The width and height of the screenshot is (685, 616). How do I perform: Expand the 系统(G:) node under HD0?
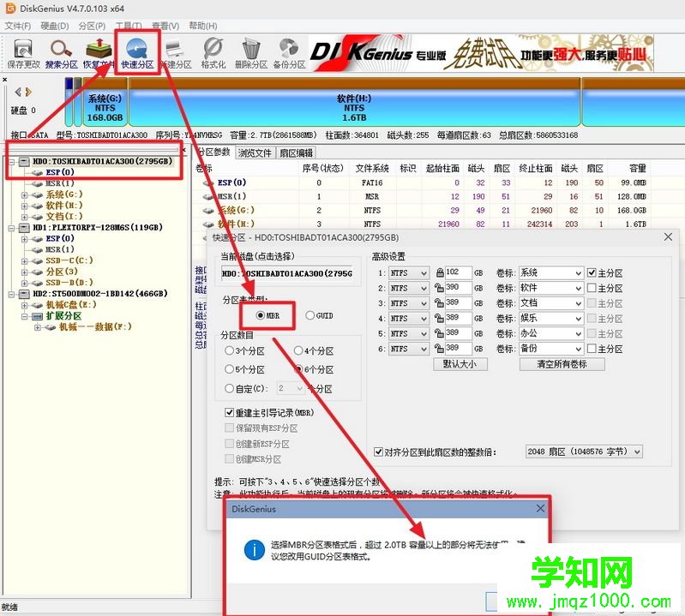[x=25, y=194]
